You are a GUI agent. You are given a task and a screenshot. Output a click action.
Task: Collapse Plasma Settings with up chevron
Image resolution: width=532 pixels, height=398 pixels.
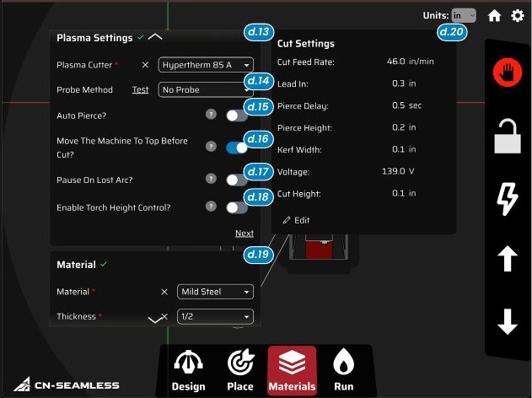155,37
